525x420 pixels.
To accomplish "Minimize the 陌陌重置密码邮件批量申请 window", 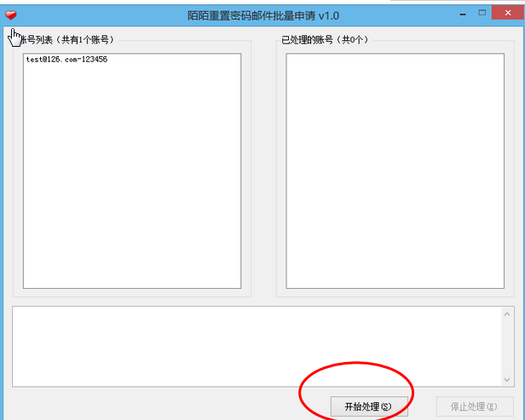I will (463, 14).
